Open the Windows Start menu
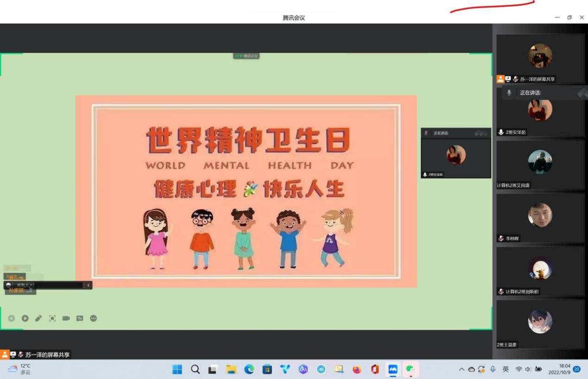Image resolution: width=588 pixels, height=379 pixels. tap(177, 369)
